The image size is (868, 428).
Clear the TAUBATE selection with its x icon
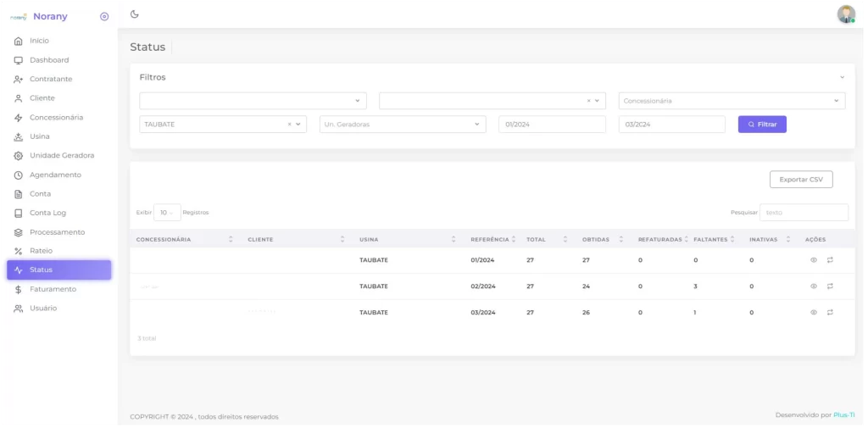coord(289,125)
